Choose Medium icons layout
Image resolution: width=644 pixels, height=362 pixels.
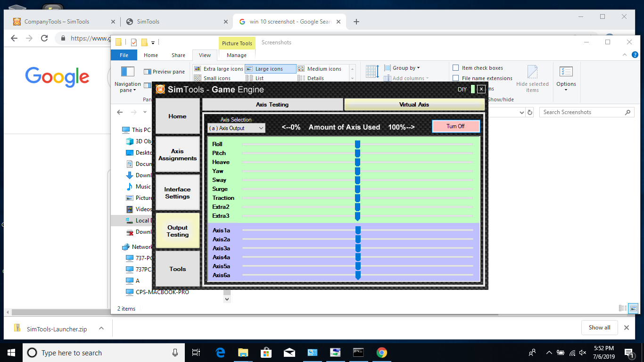click(320, 69)
